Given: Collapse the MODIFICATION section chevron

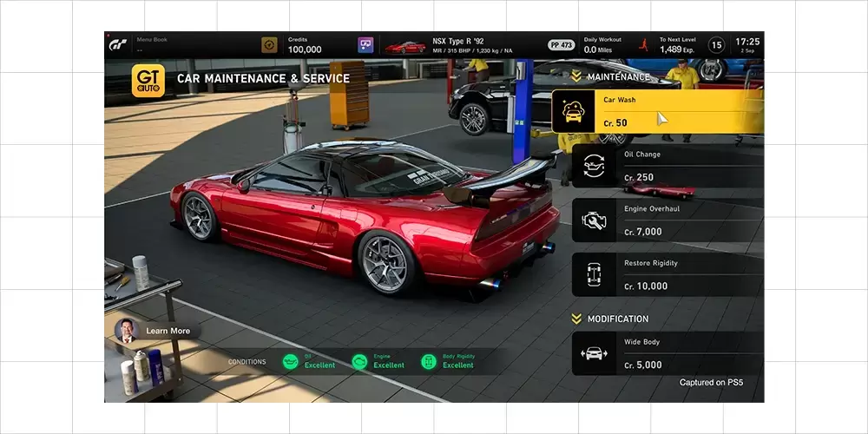Looking at the screenshot, I should 576,319.
